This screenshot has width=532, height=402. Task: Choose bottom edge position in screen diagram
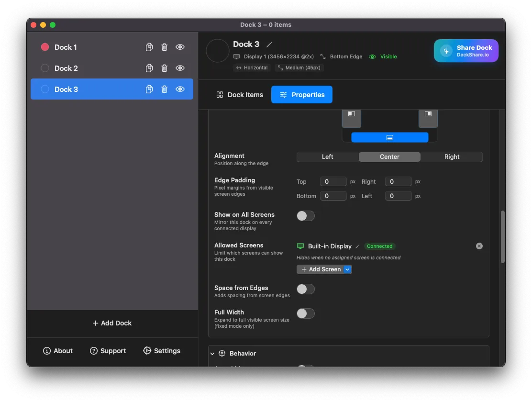[390, 137]
